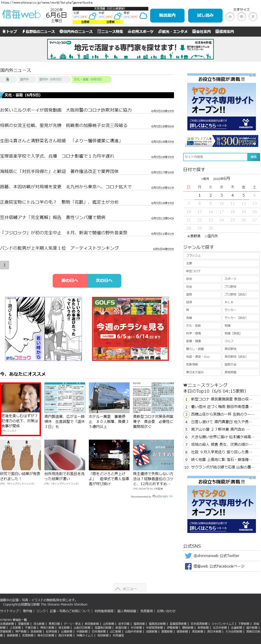
Task: Click the 信毎web logo
Action: [x=21, y=15]
